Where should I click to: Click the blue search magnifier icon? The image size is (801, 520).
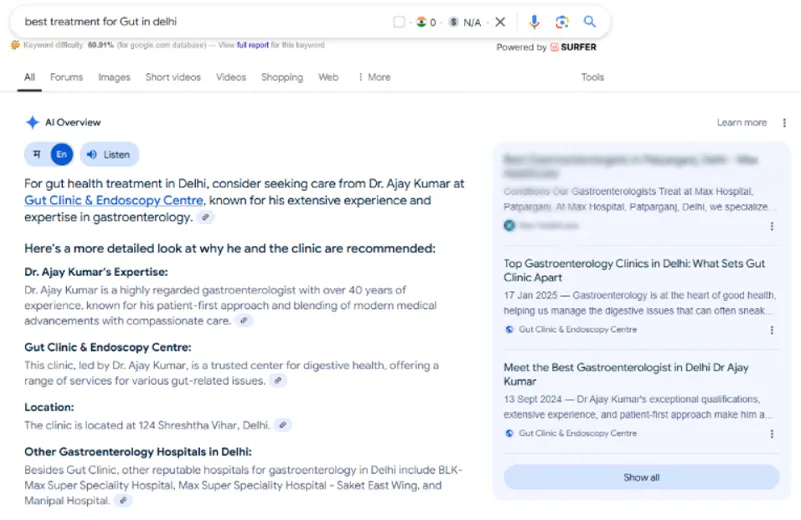[x=590, y=21]
